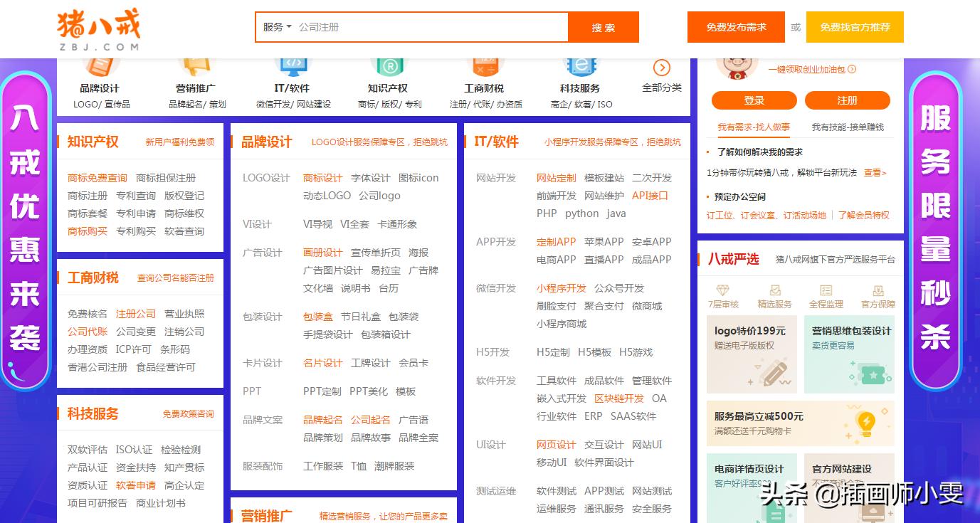Click the 知识产权 registered-mark icon
This screenshot has height=523, width=980.
[x=388, y=68]
